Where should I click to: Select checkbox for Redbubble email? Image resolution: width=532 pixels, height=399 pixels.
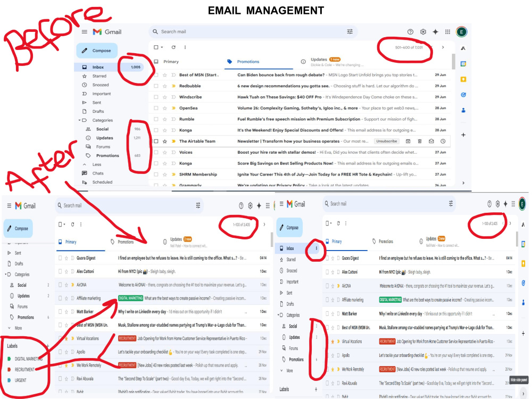coord(156,86)
